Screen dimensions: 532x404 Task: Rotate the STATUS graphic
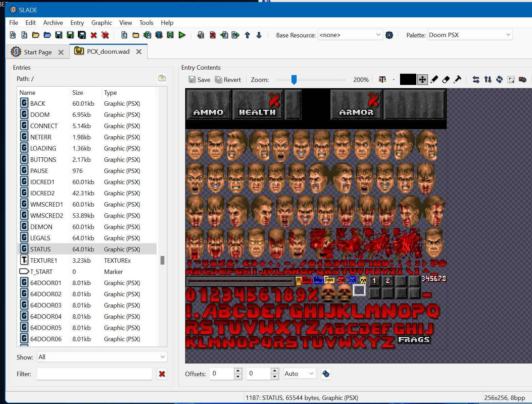499,80
